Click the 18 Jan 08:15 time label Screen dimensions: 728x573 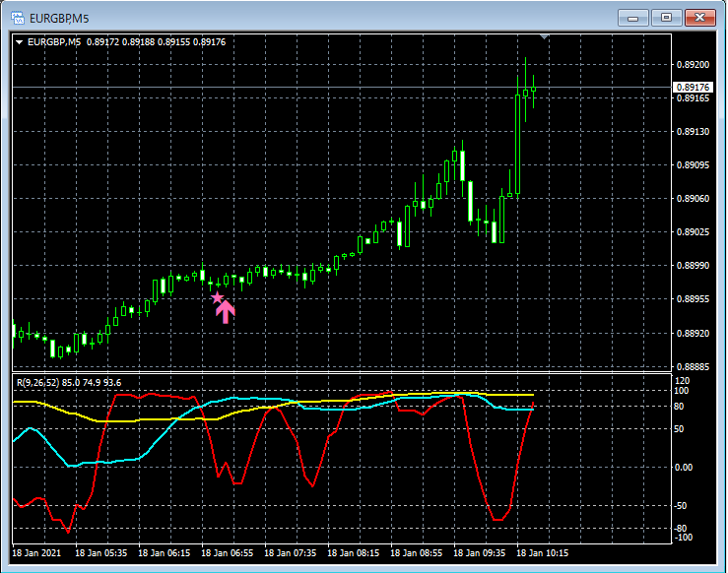point(354,553)
